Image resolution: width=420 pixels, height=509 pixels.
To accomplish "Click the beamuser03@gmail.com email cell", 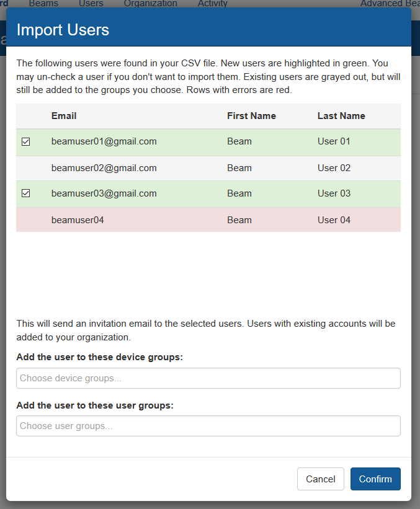I will pyautogui.click(x=104, y=193).
